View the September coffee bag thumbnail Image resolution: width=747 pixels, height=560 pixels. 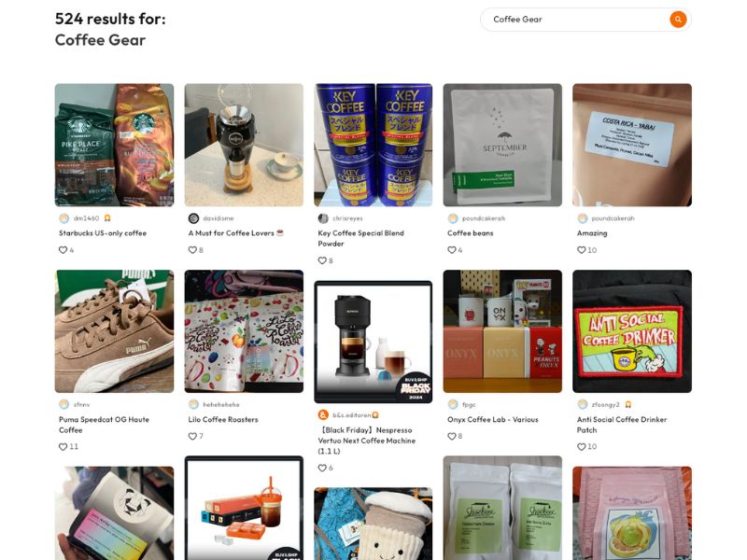click(502, 145)
